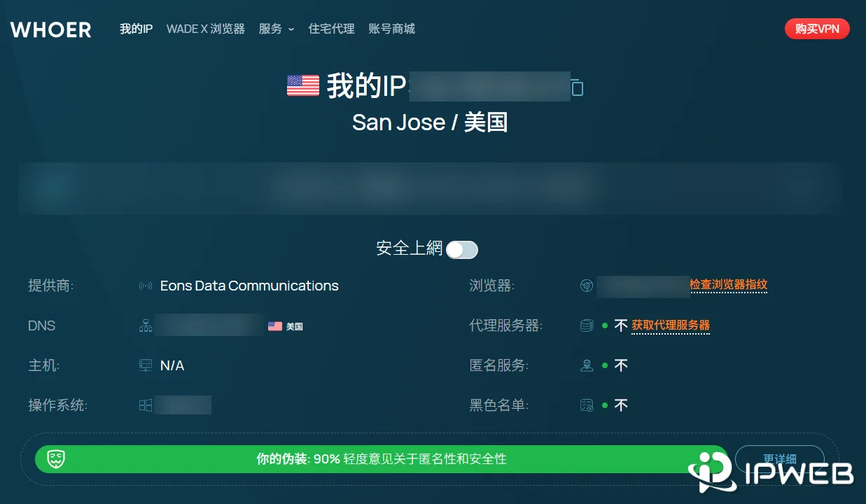866x504 pixels.
Task: Click the 更详细 button
Action: coord(780,459)
